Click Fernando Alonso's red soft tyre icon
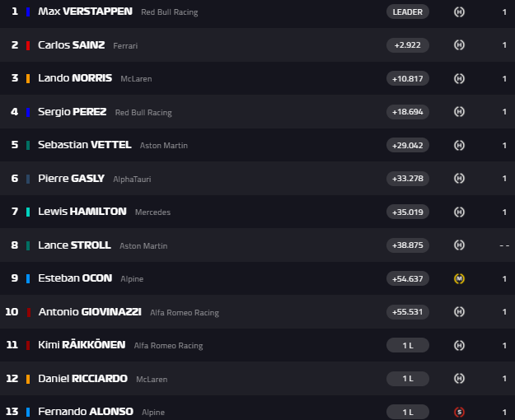The image size is (515, 420). [x=460, y=412]
